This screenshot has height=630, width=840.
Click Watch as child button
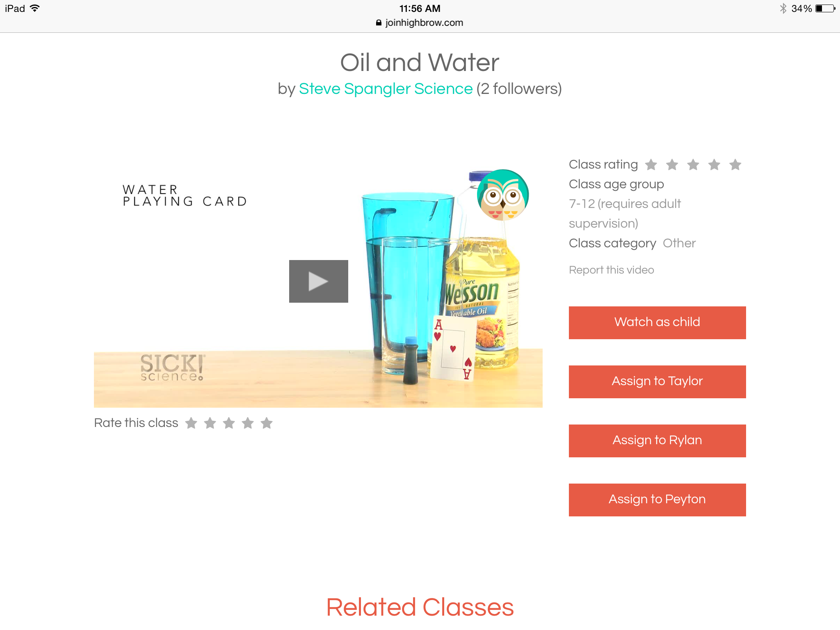(657, 322)
